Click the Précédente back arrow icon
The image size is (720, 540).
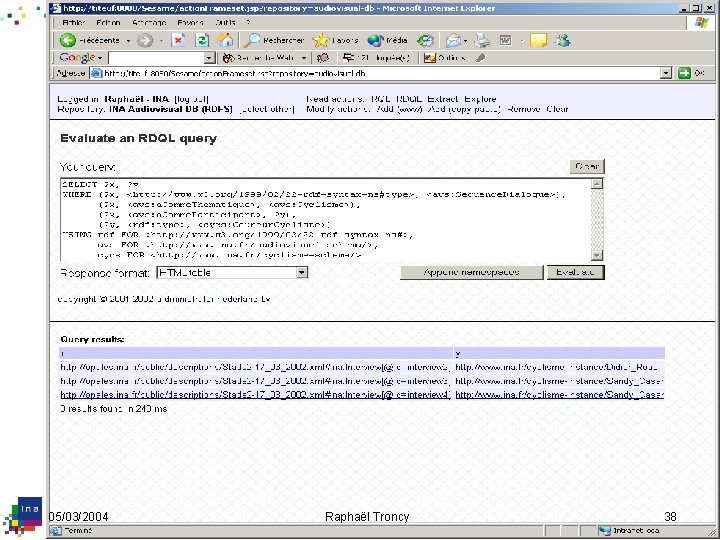pos(68,40)
